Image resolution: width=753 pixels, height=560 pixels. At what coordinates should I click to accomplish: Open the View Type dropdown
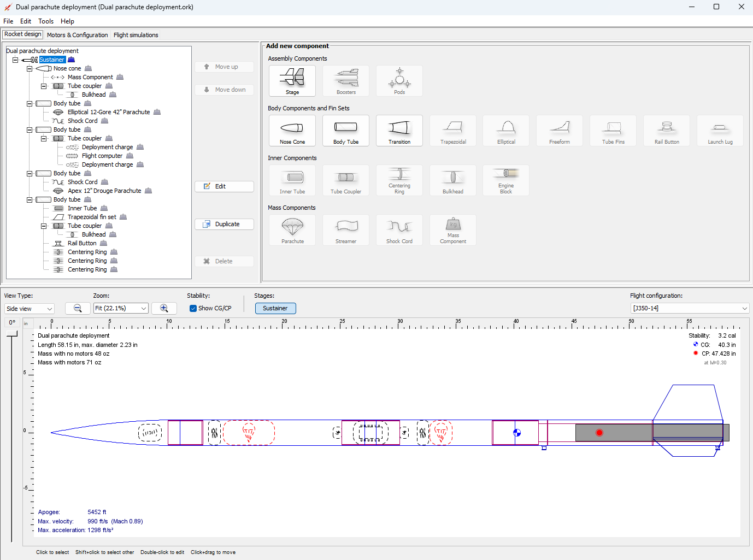(x=30, y=309)
